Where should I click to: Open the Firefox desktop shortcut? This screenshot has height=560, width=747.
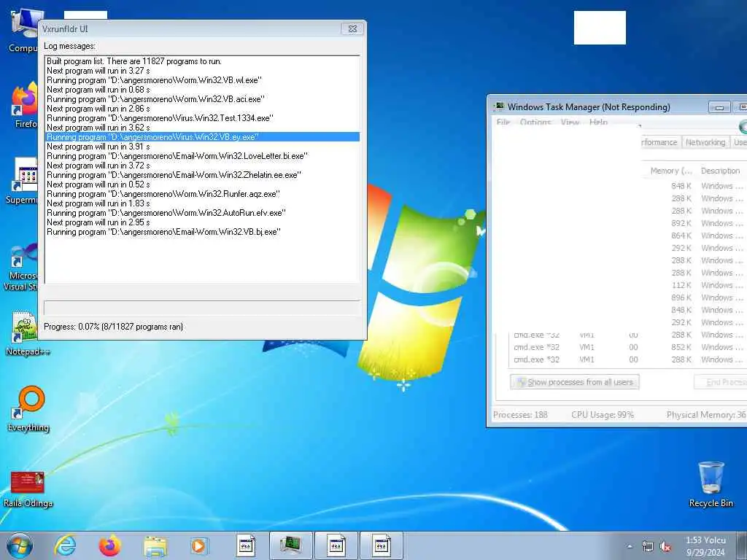coord(25,105)
